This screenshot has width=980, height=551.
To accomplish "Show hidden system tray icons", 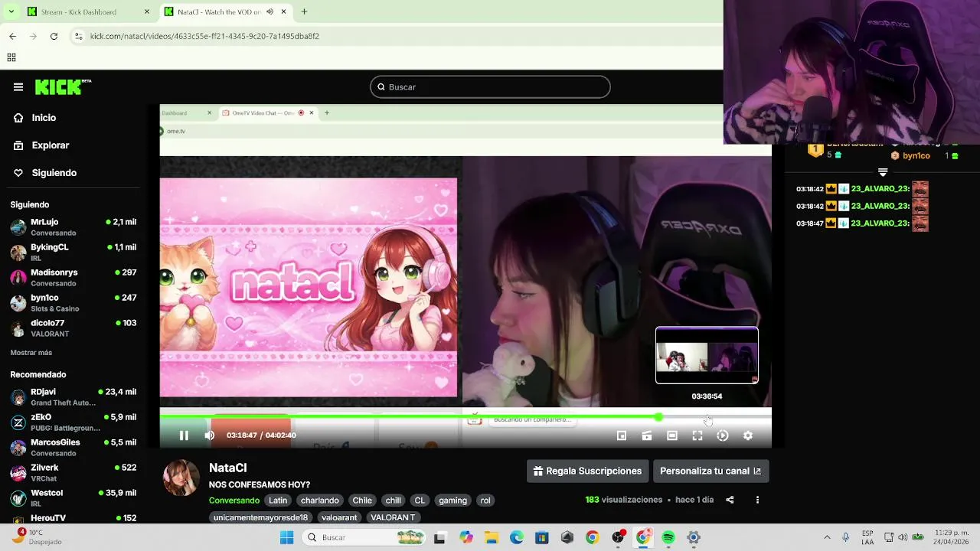I will [827, 538].
